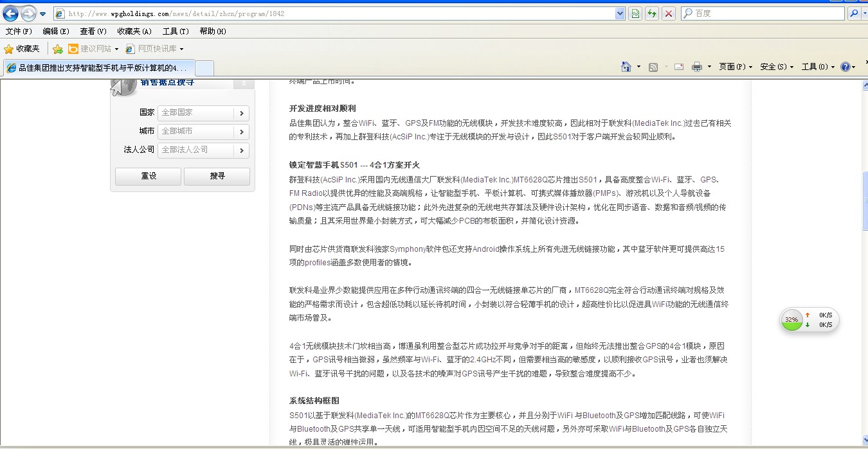Go back with the browser Back arrow
Screen dimensions: 868x449
coord(10,13)
